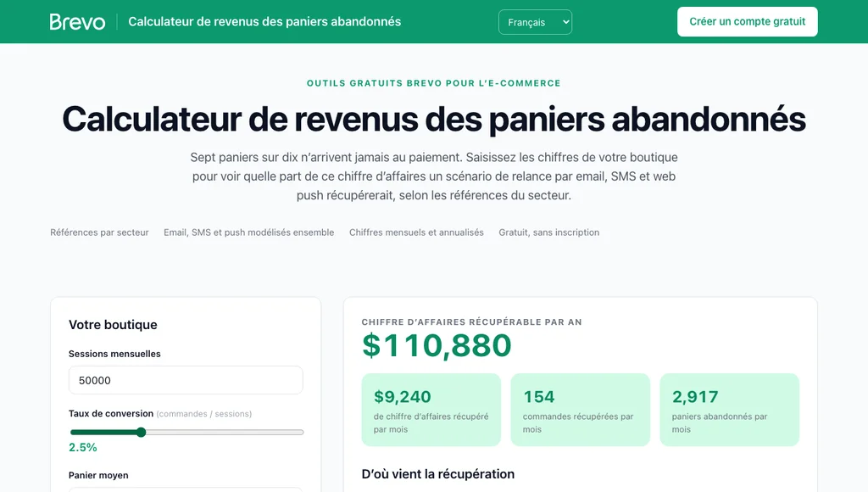Screen dimensions: 868x492
Task: Click the Créer un compte gratuit button
Action: 748,21
